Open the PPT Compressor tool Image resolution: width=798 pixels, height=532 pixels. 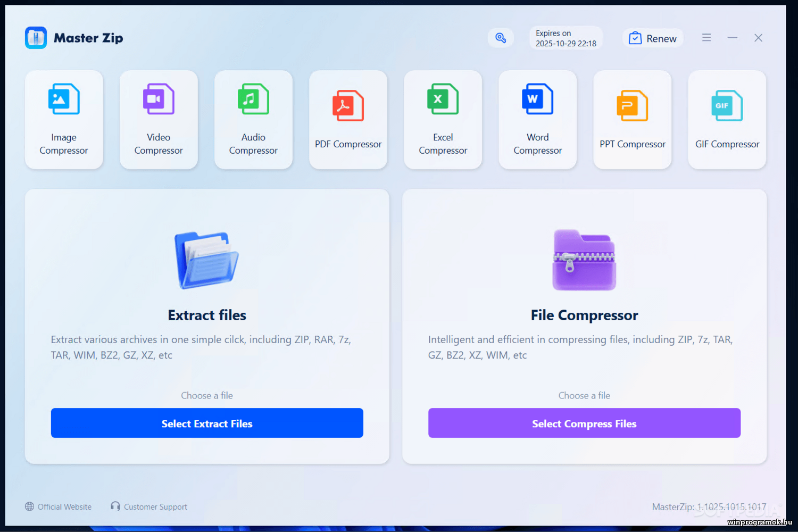(x=632, y=120)
